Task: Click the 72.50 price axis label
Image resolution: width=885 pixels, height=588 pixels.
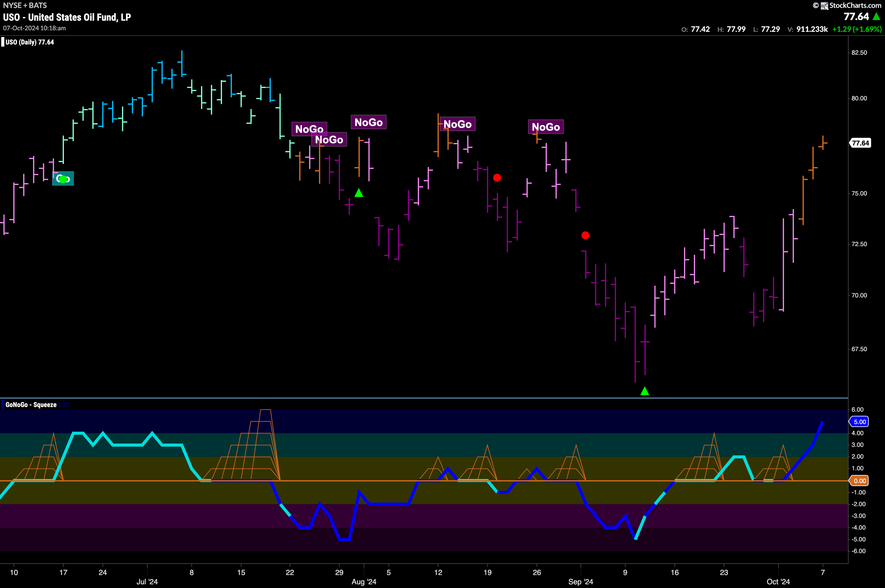Action: [x=859, y=244]
